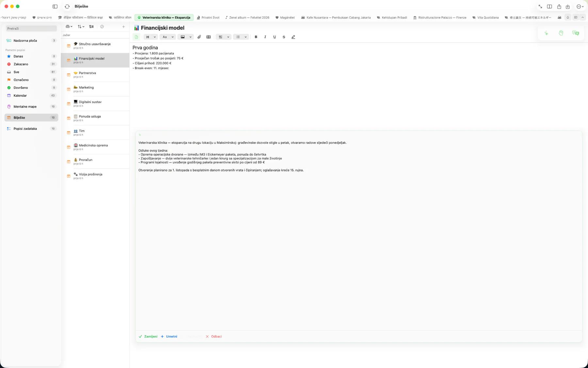Insert a table with the table icon
The width and height of the screenshot is (588, 368).
coord(208,37)
